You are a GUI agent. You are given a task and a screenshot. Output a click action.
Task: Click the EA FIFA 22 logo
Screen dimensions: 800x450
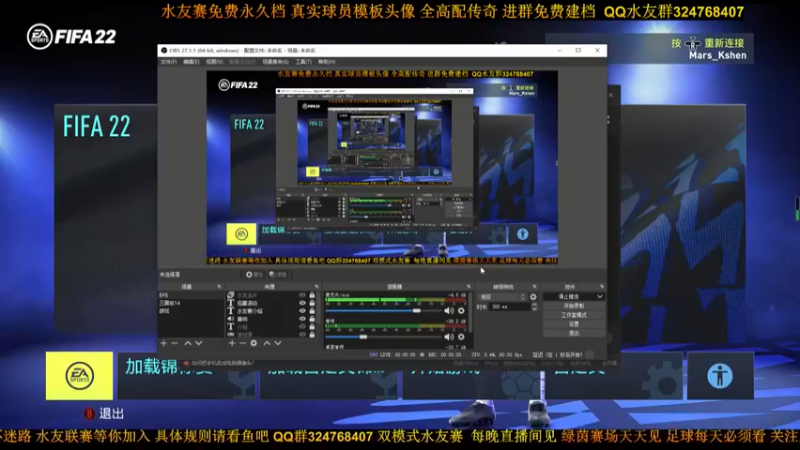point(71,37)
